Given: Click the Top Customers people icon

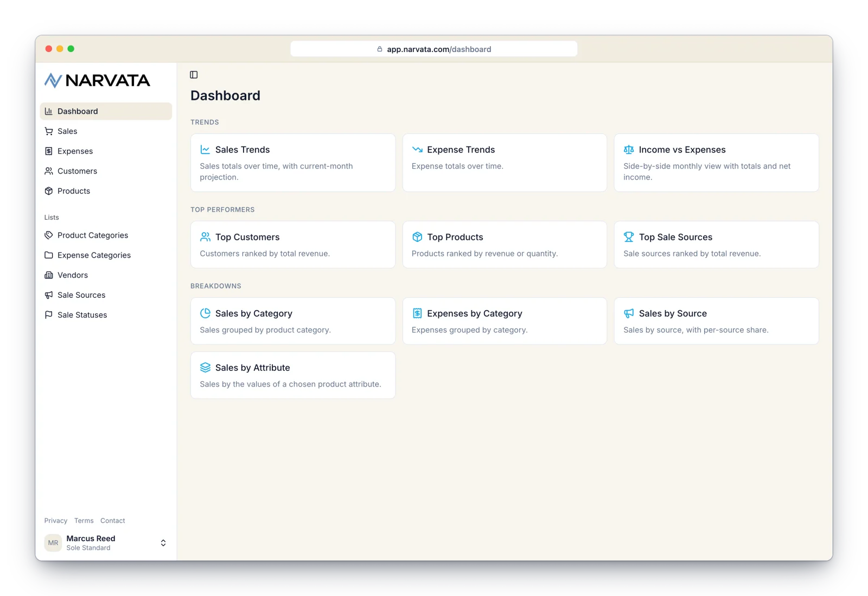Looking at the screenshot, I should coord(205,237).
